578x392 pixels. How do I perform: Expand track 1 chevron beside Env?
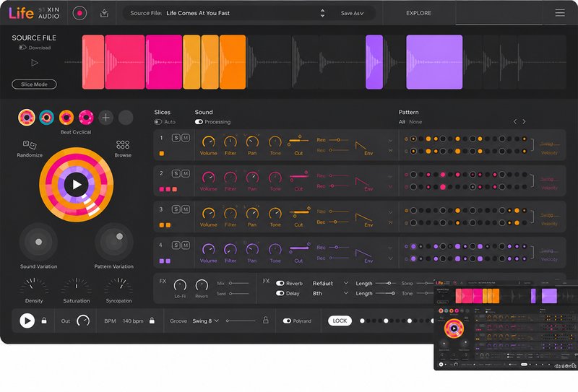390,141
